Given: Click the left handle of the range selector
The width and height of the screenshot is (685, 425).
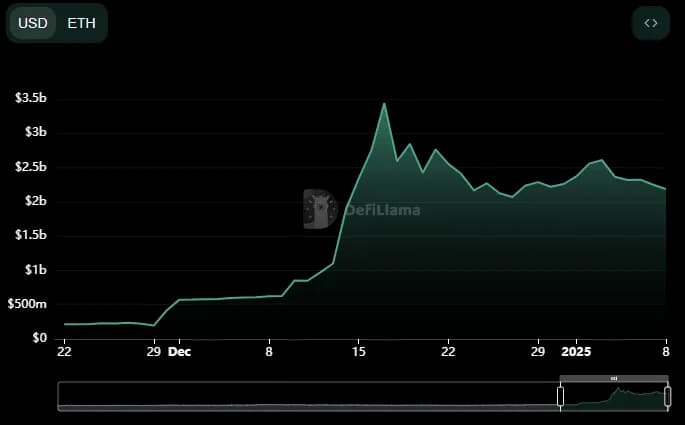Looking at the screenshot, I should click(560, 396).
